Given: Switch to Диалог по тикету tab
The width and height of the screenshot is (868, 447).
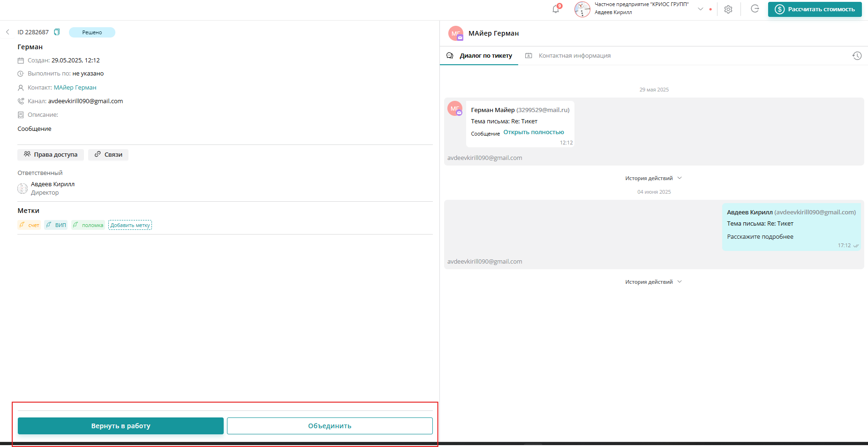Looking at the screenshot, I should pyautogui.click(x=479, y=56).
